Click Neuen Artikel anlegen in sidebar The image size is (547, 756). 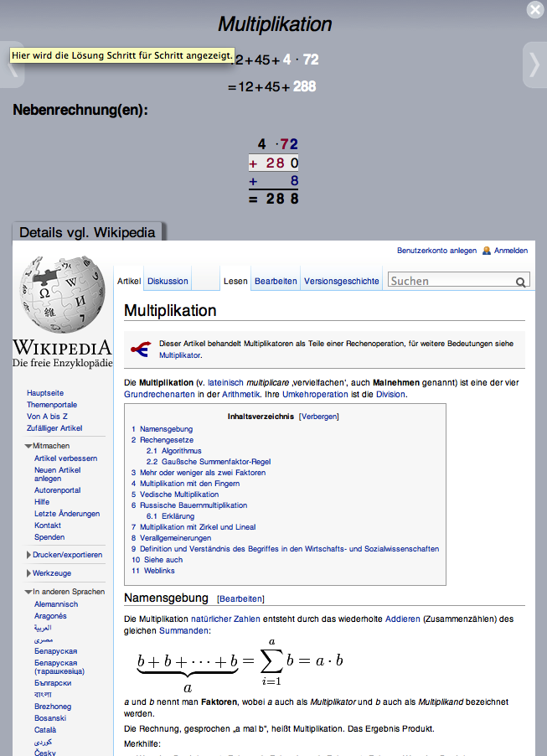(57, 474)
